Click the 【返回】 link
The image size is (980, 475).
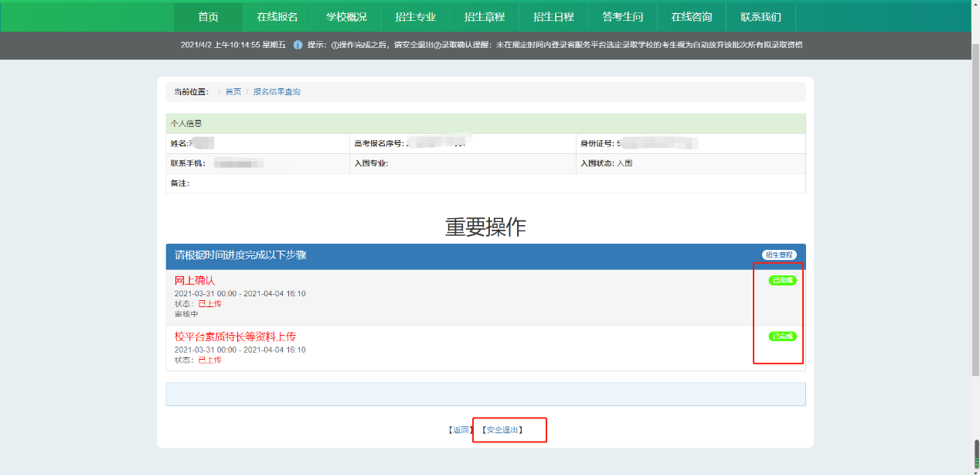pyautogui.click(x=461, y=429)
